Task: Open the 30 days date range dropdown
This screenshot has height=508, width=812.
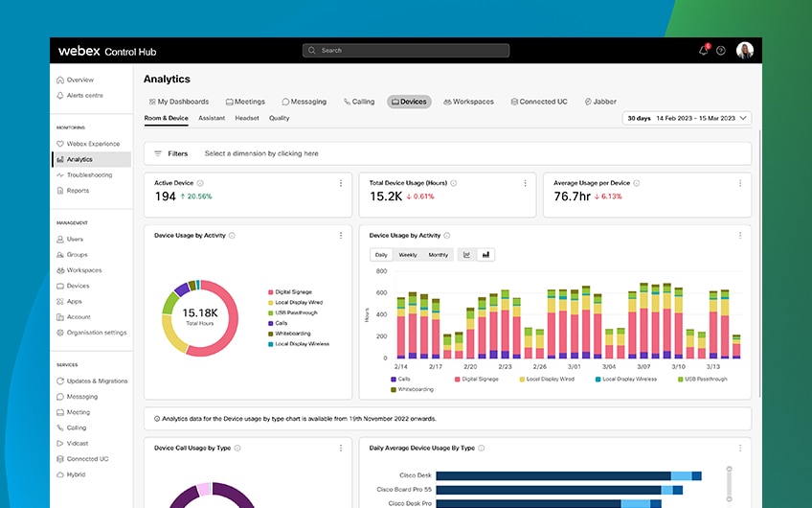Action: 687,118
